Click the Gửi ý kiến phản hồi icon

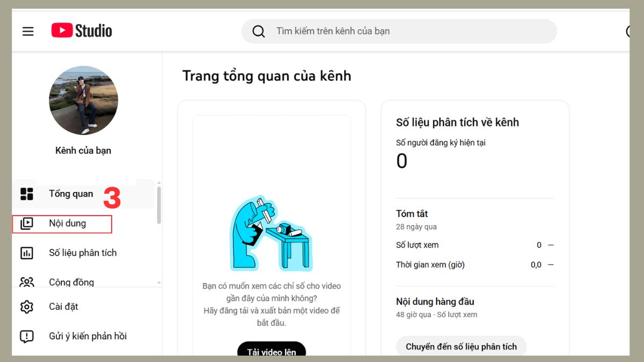pyautogui.click(x=27, y=336)
